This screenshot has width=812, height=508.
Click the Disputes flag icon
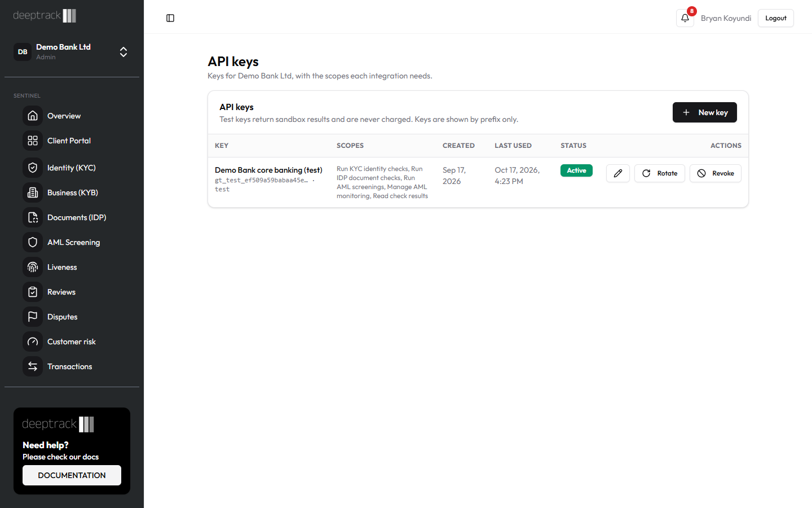coord(33,317)
